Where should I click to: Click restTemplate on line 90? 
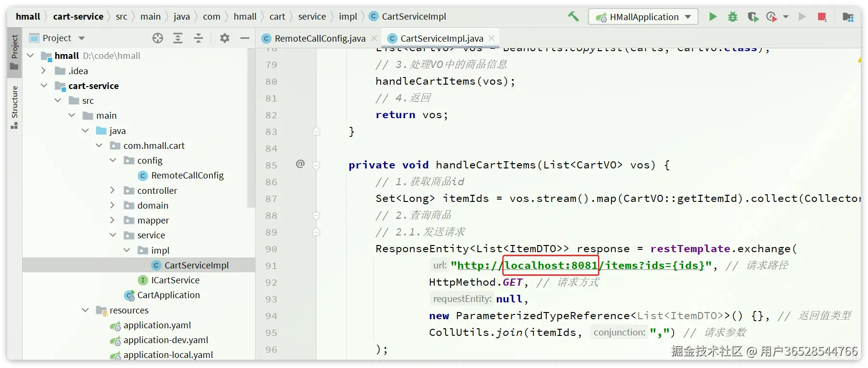coord(690,249)
